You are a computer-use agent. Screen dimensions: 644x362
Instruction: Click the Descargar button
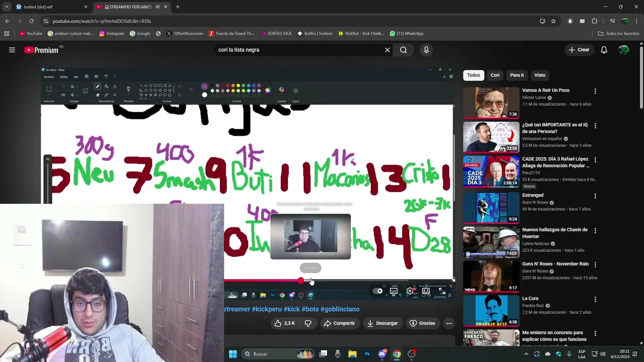click(x=382, y=323)
